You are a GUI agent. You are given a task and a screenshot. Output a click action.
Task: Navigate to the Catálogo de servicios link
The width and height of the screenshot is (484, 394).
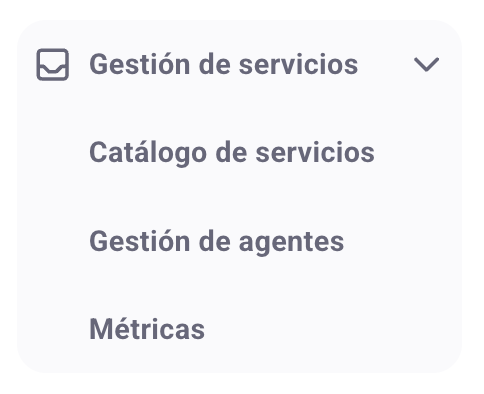232,153
